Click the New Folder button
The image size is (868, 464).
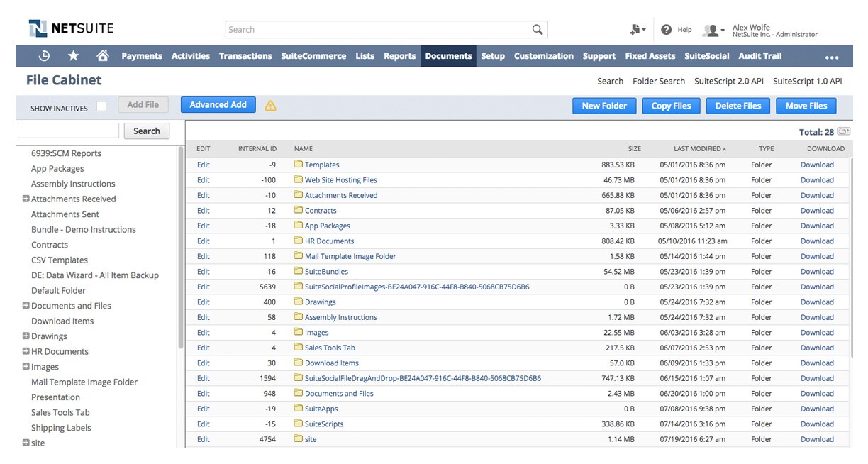click(604, 106)
